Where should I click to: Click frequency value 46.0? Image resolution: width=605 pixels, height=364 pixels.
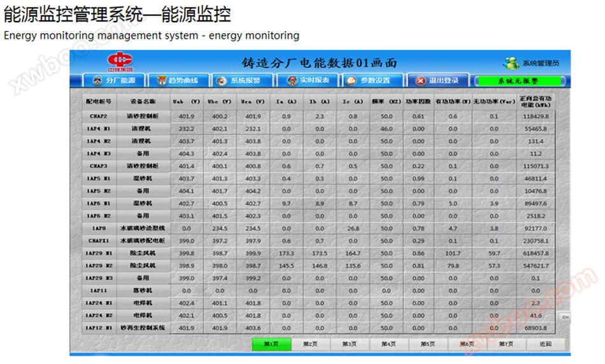(387, 129)
